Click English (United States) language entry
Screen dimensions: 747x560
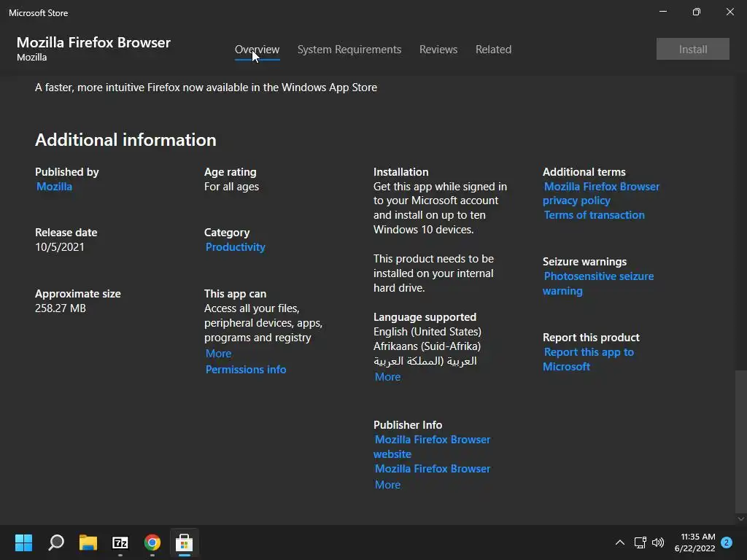click(x=427, y=332)
